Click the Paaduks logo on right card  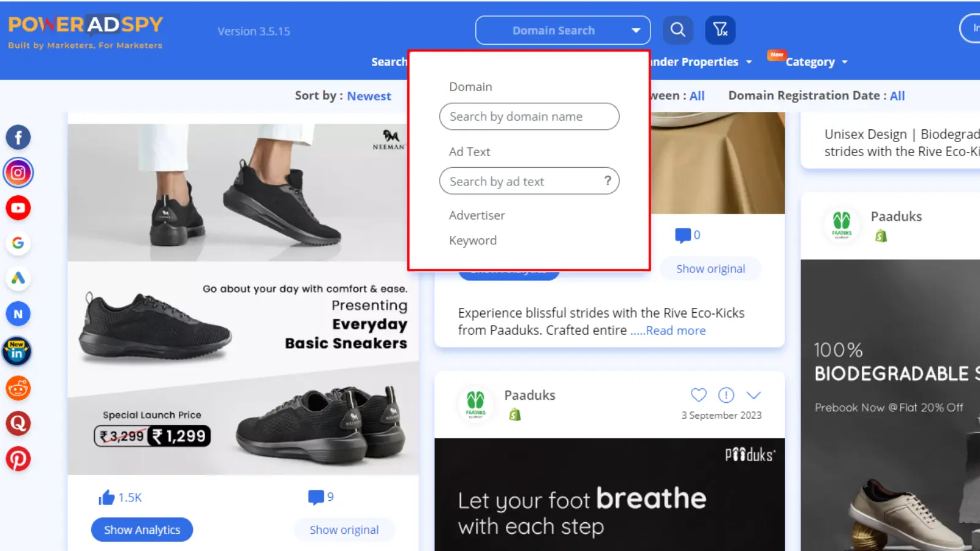click(842, 225)
